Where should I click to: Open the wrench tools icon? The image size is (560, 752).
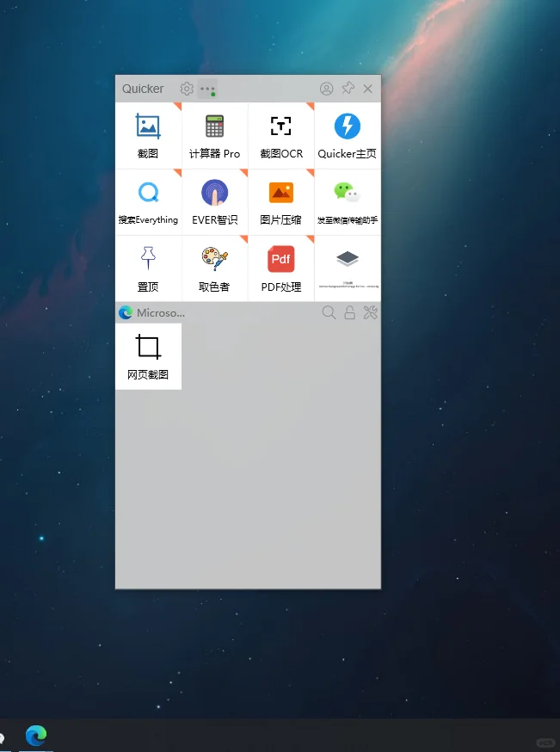pyautogui.click(x=370, y=312)
